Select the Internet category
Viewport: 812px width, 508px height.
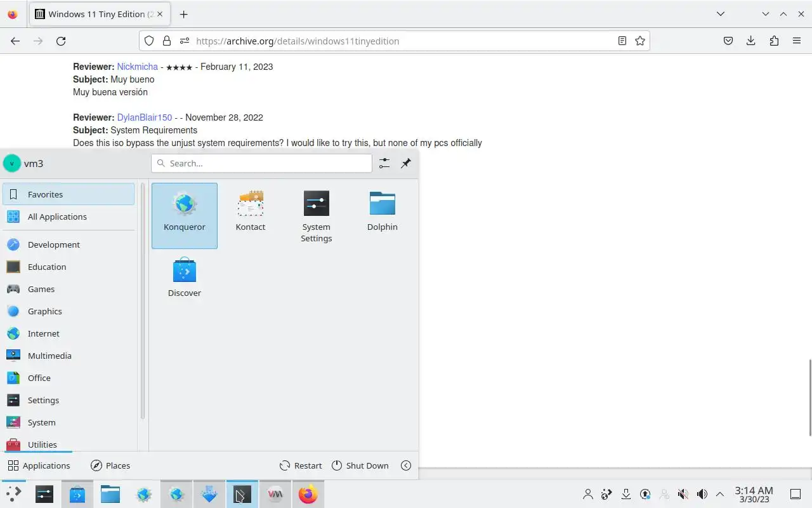(x=69, y=333)
